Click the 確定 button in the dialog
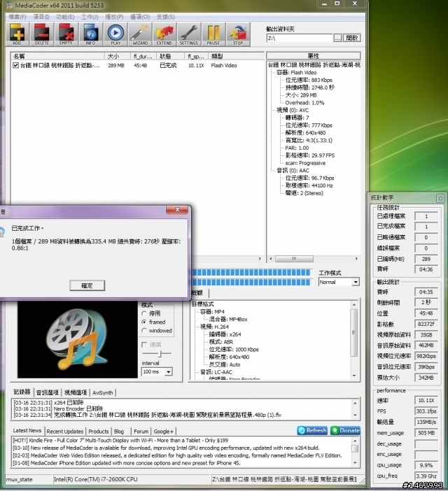Image resolution: width=448 pixels, height=491 pixels. click(x=87, y=285)
